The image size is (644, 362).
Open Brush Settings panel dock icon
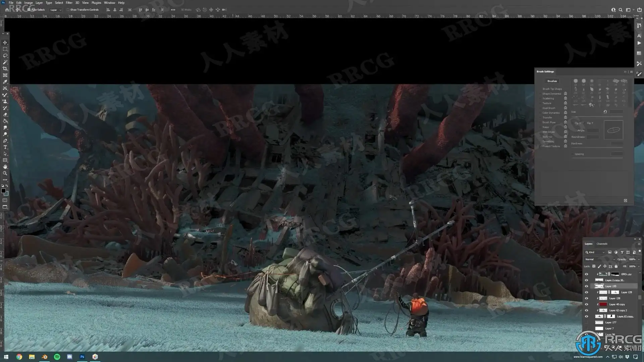[x=639, y=74]
